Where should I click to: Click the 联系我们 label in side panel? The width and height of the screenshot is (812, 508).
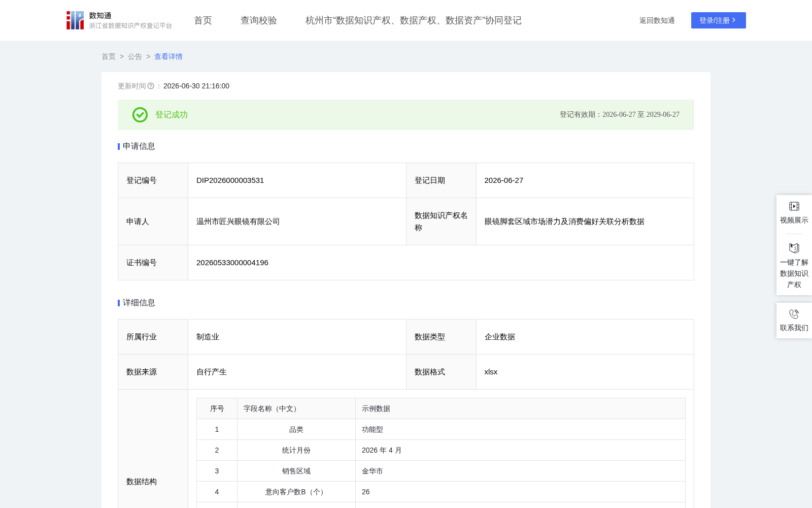794,328
